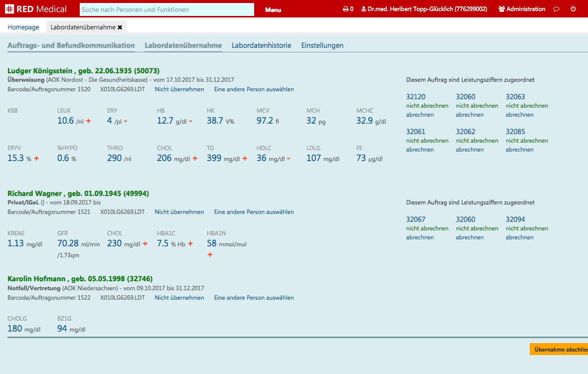The width and height of the screenshot is (588, 374).
Task: Click Nicht übernehmen for order 1521
Action: click(179, 212)
